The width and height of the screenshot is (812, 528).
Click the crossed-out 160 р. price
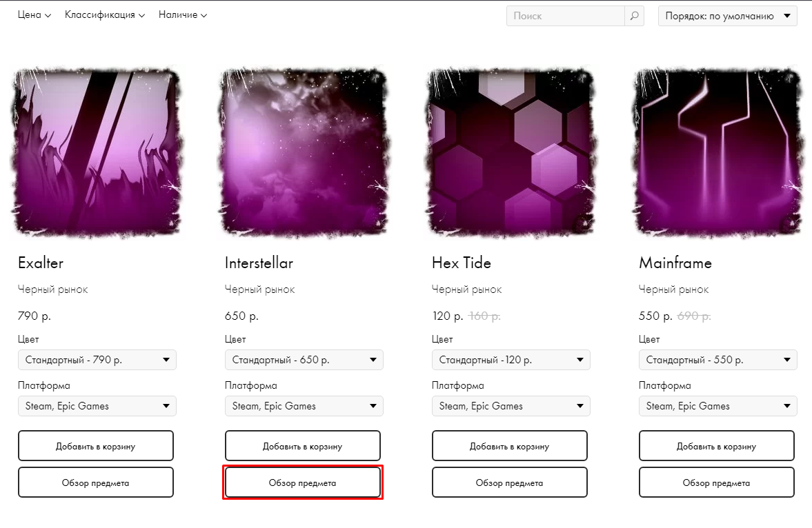[x=485, y=316]
